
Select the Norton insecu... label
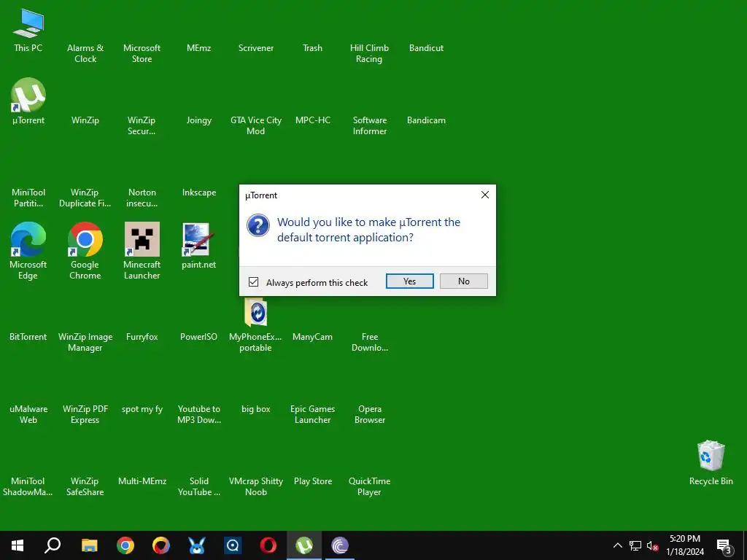pos(142,198)
